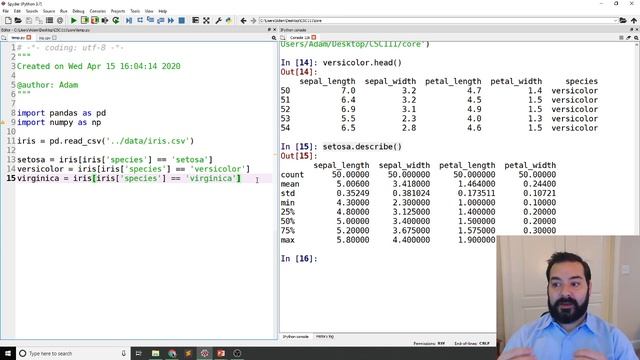Run the current cell toolbar icon

tap(84, 20)
